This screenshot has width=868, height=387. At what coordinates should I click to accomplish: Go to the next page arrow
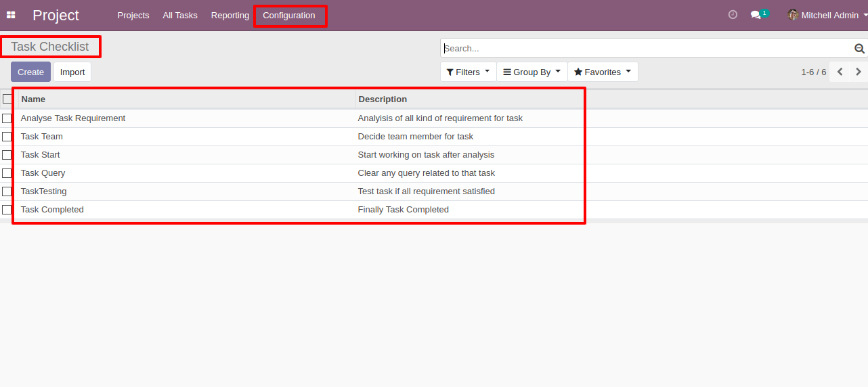coord(859,72)
